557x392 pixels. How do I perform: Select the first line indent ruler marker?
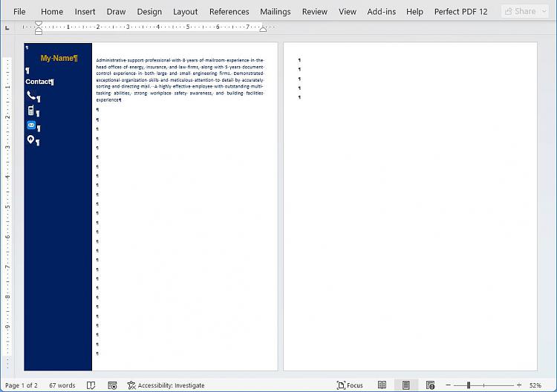point(39,24)
